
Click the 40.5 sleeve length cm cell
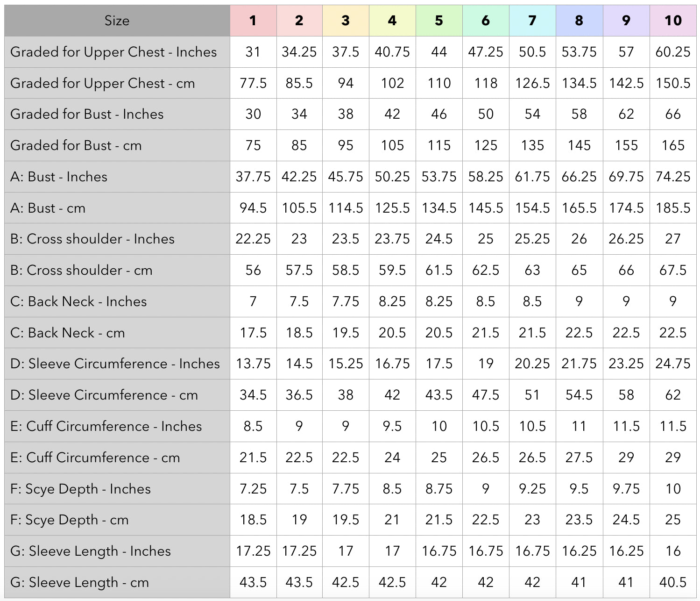pyautogui.click(x=673, y=582)
